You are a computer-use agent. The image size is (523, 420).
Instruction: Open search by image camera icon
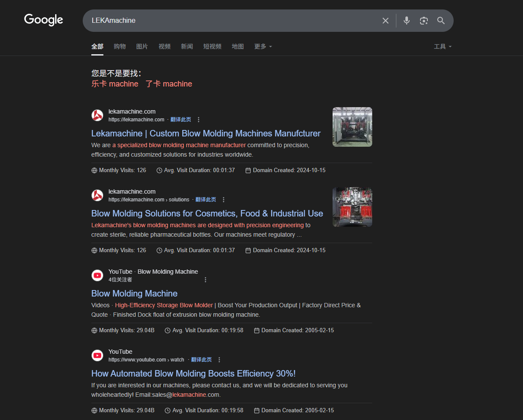(423, 21)
